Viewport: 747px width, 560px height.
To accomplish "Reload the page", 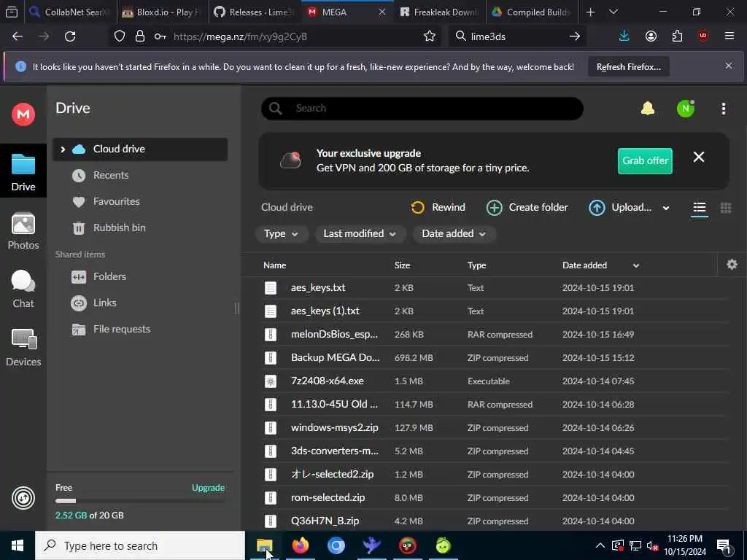I will (70, 36).
